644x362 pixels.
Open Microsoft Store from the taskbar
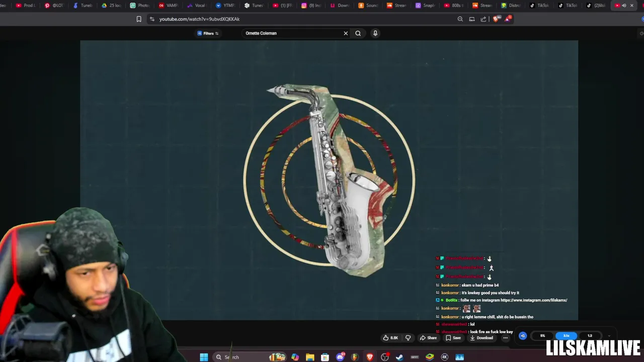tap(325, 357)
